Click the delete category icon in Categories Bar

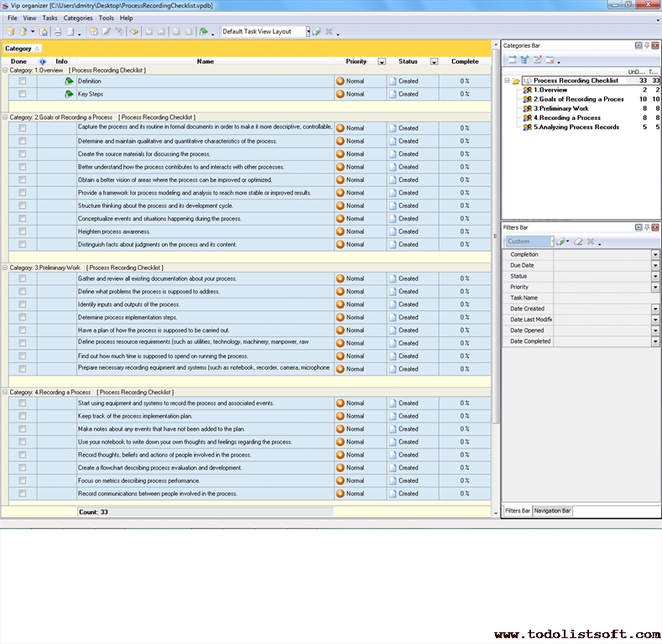(x=550, y=60)
